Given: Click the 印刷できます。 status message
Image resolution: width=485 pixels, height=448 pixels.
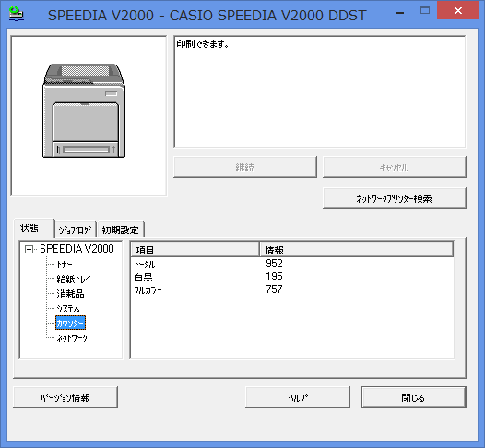Looking at the screenshot, I should pyautogui.click(x=203, y=44).
